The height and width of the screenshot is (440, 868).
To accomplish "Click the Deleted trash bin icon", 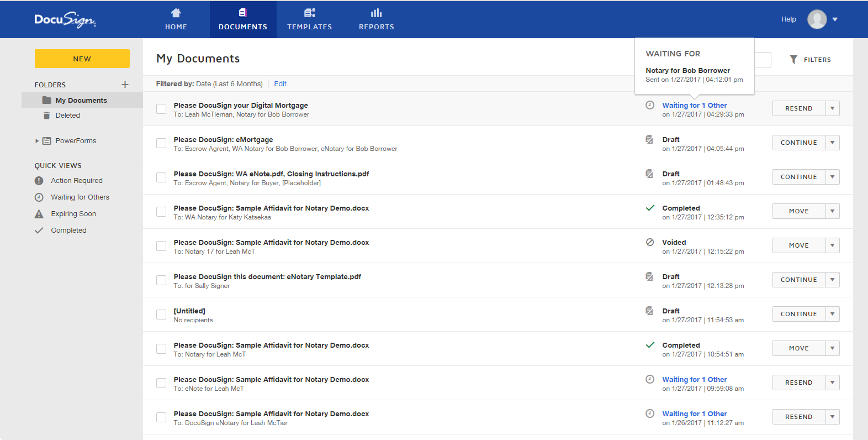I will coord(46,116).
